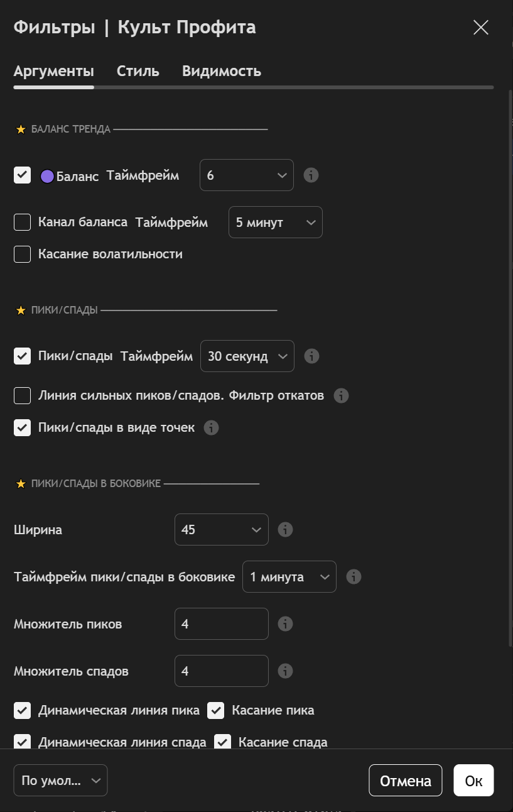Image resolution: width=513 pixels, height=812 pixels.
Task: Click info icon beside Пики/спады Таймфрейм dropdown
Action: pyautogui.click(x=311, y=356)
